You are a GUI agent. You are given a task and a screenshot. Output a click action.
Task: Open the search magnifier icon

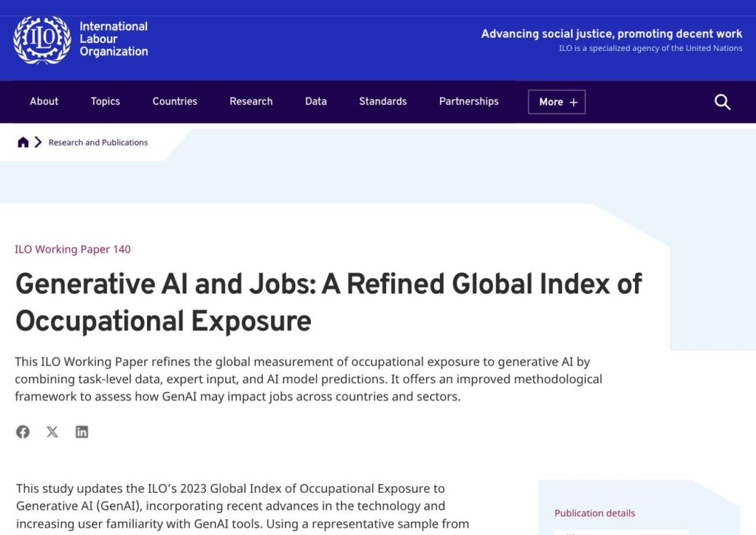click(x=722, y=102)
